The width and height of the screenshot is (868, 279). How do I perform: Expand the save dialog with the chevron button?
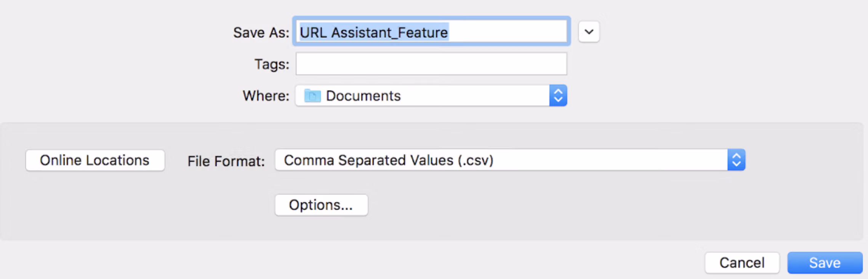pyautogui.click(x=589, y=32)
